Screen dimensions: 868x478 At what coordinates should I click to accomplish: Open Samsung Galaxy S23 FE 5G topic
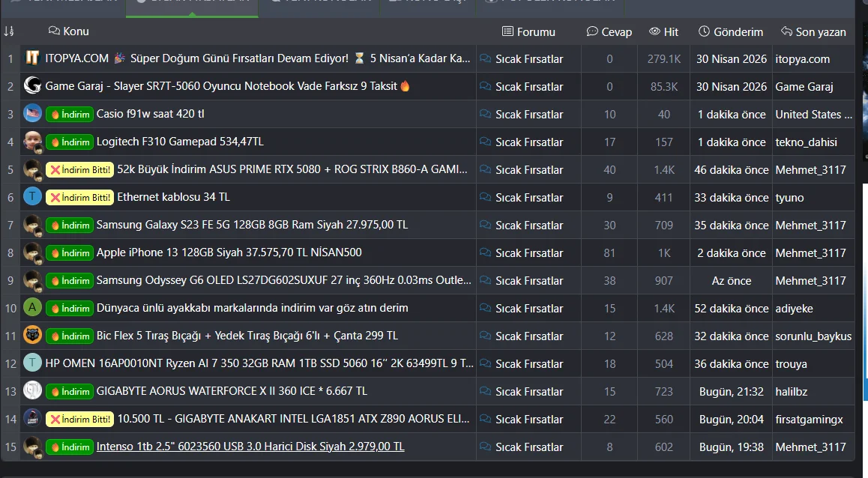coord(252,225)
